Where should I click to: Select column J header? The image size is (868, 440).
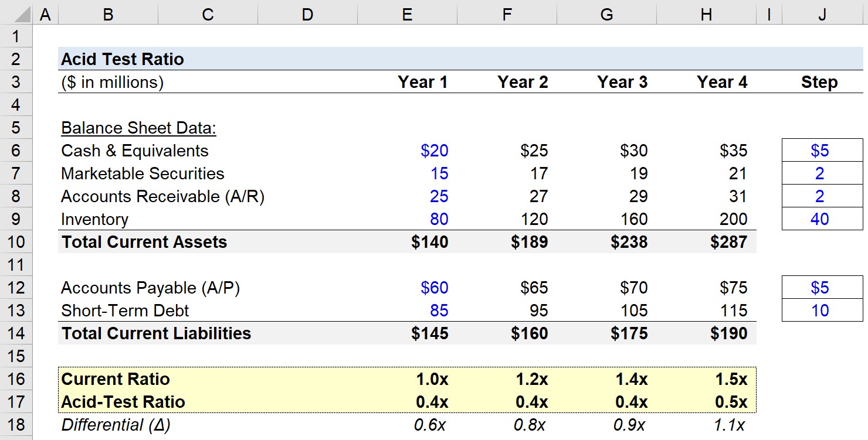[822, 15]
